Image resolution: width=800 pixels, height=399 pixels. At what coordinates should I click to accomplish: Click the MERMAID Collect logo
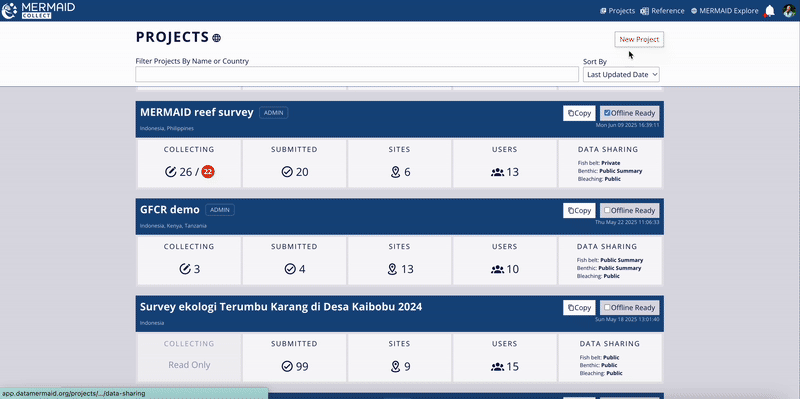coord(38,10)
